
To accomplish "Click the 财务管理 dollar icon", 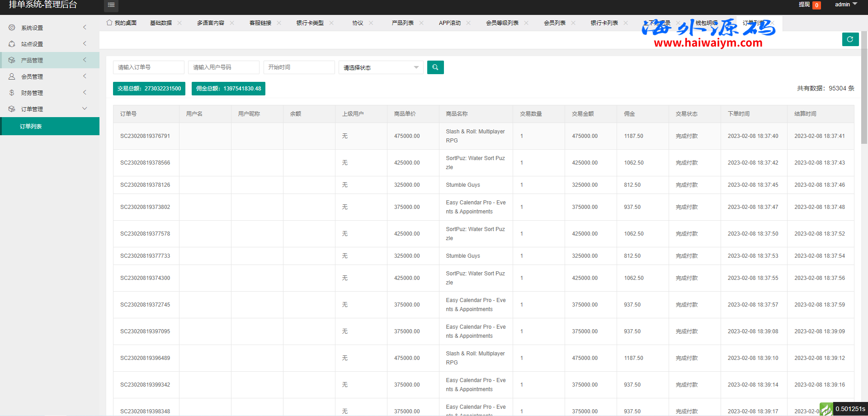I will pyautogui.click(x=12, y=93).
